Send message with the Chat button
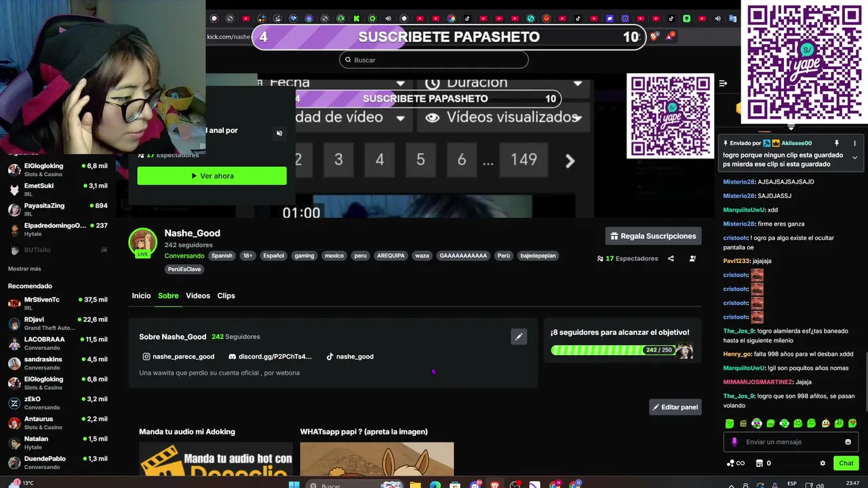 pyautogui.click(x=846, y=464)
